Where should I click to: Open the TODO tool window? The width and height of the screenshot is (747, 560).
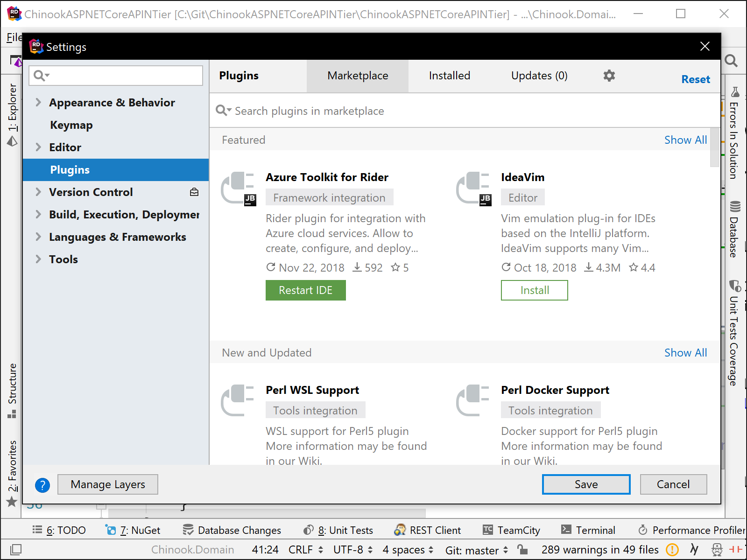(x=59, y=530)
